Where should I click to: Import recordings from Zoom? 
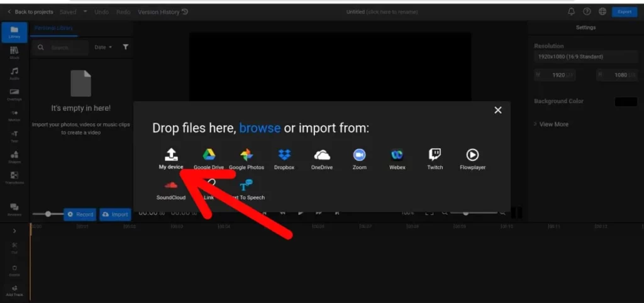point(359,159)
